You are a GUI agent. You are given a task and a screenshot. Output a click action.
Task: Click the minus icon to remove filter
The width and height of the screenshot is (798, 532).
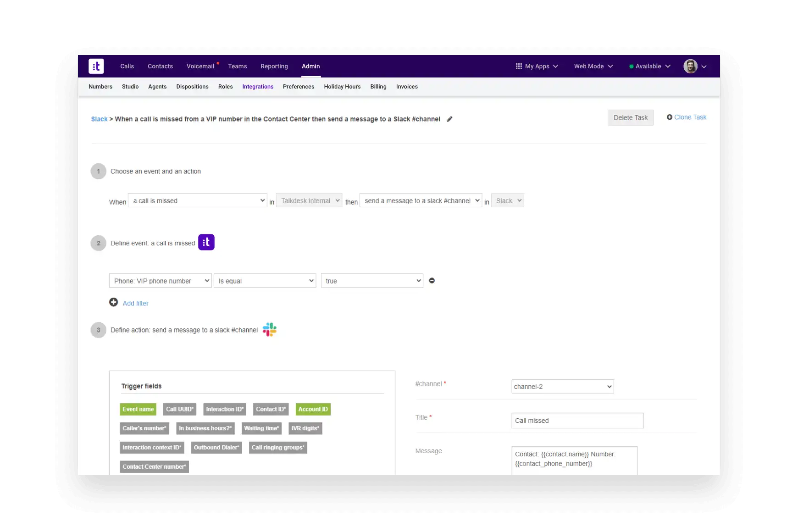click(x=432, y=281)
